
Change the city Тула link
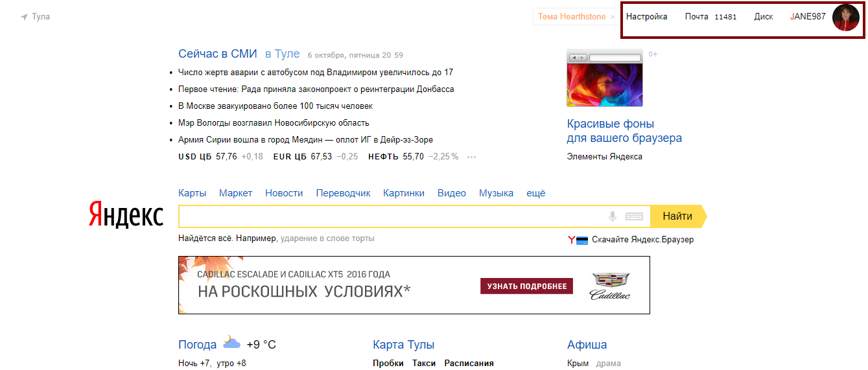[41, 17]
